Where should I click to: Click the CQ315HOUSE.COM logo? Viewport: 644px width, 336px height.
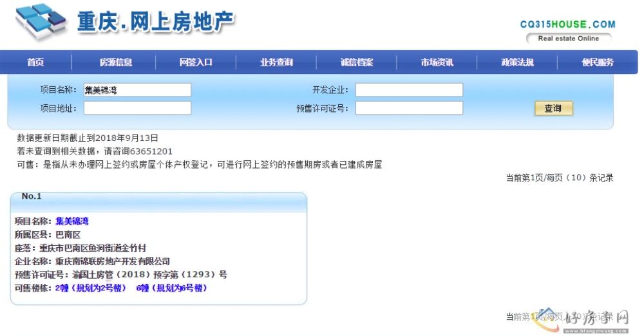pyautogui.click(x=567, y=24)
